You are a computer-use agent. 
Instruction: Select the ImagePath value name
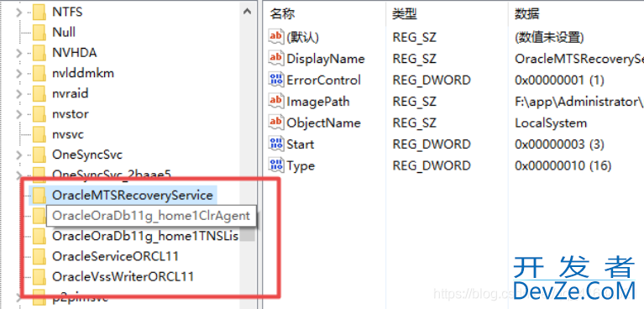[318, 101]
